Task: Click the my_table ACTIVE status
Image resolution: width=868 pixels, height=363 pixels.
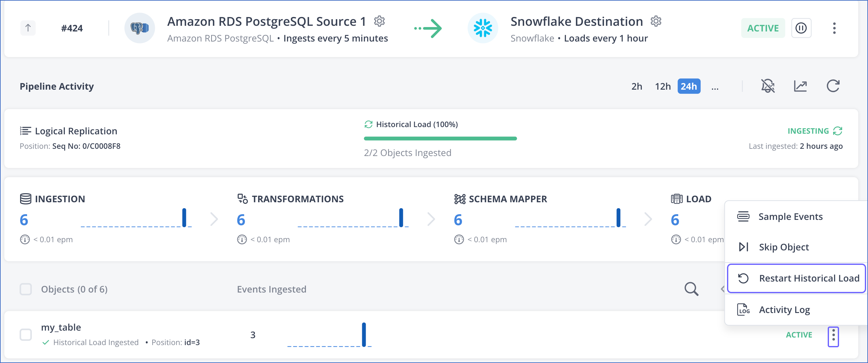Action: coord(799,335)
